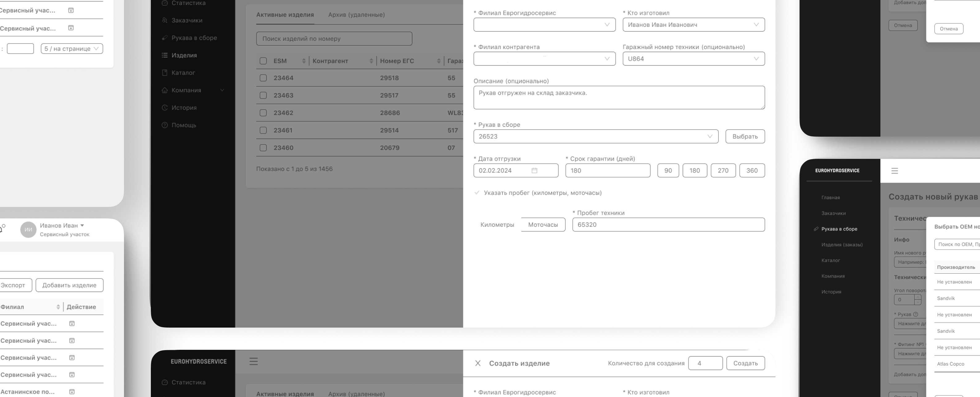Select the checkbox for row 23464
The height and width of the screenshot is (397, 980).
tap(263, 78)
